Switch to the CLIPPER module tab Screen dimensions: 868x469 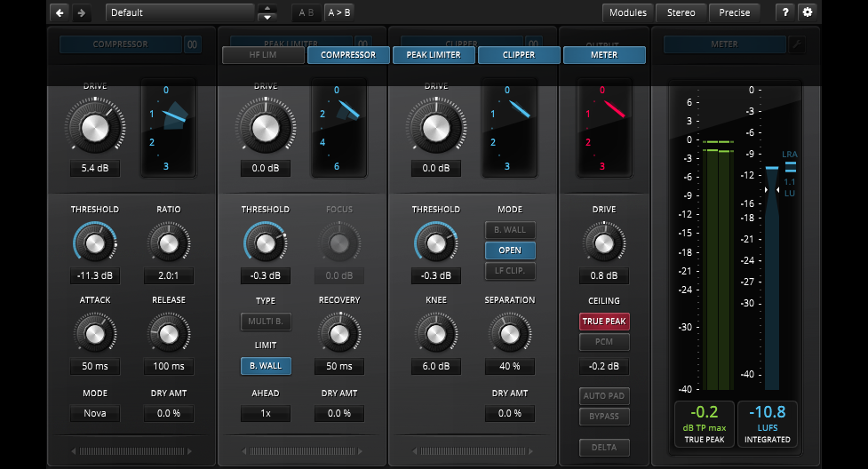(519, 55)
